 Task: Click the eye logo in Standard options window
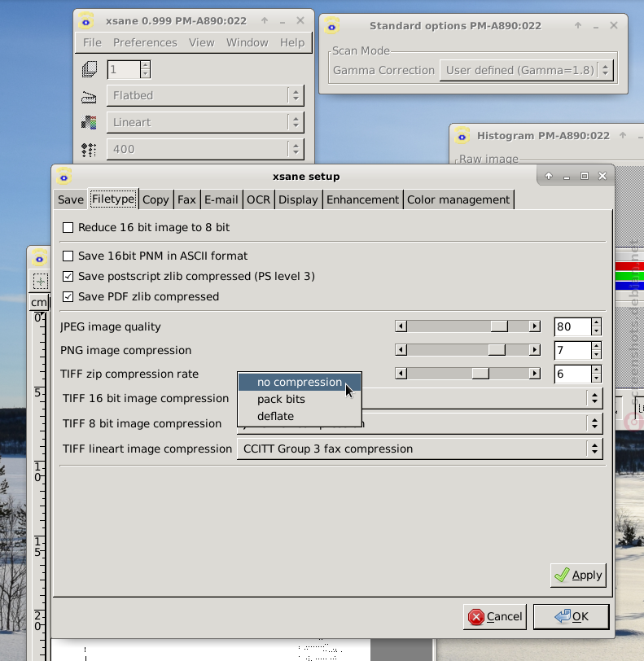pos(332,26)
